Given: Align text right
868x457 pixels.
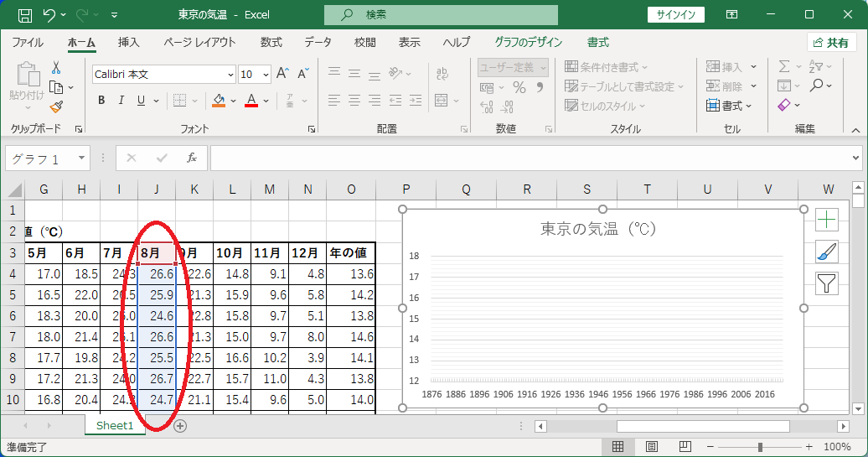Looking at the screenshot, I should 375,101.
